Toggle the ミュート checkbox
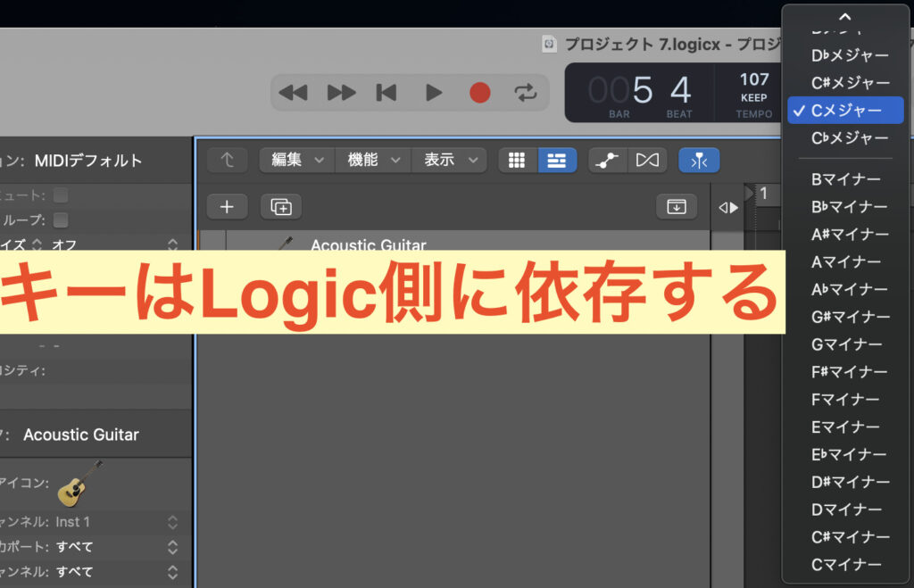The width and height of the screenshot is (914, 588). coord(61,195)
